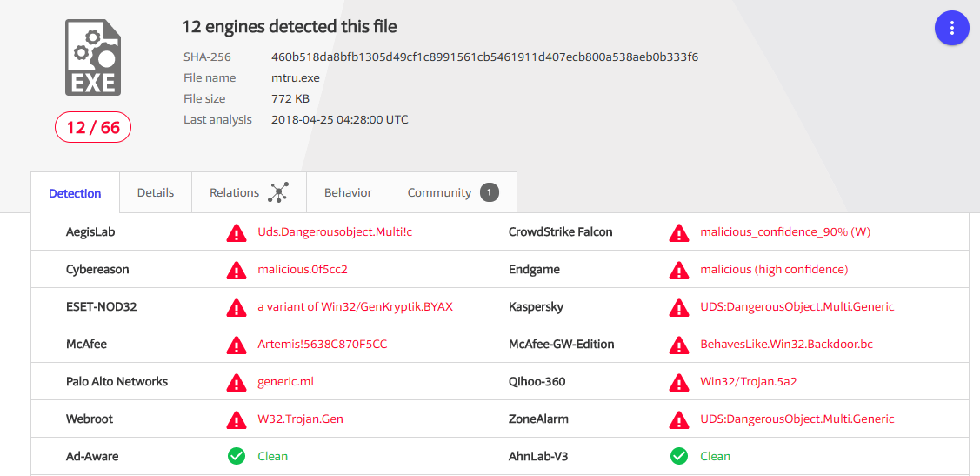Click the AhnLab-V3 Clean result text
The height and width of the screenshot is (476, 980).
(x=715, y=457)
